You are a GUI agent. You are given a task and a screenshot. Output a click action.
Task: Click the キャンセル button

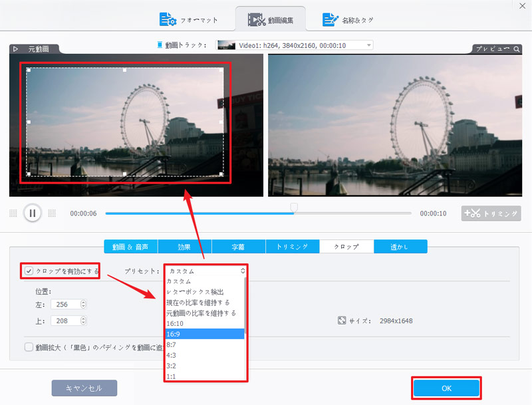tap(82, 388)
